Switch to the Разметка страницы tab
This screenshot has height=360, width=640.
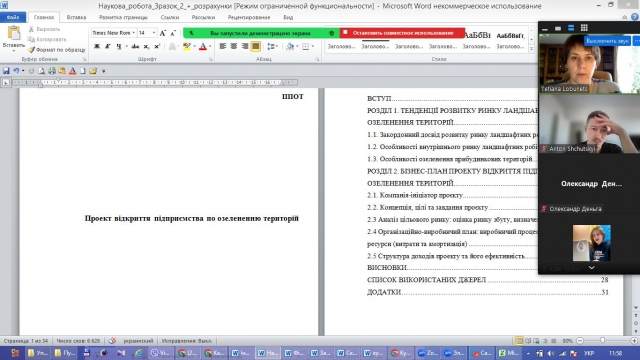[x=123, y=17]
